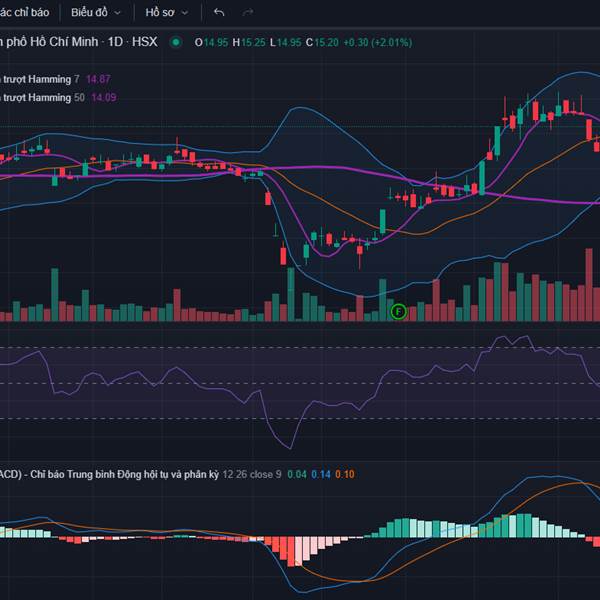The width and height of the screenshot is (600, 600).
Task: Click the high price value H15.25
Action: 249,42
